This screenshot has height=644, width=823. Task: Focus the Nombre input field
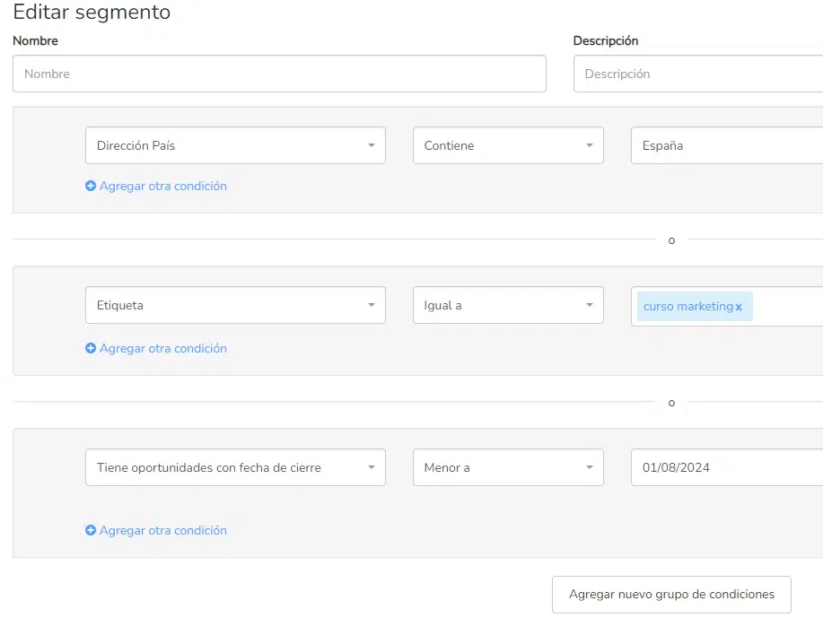279,74
